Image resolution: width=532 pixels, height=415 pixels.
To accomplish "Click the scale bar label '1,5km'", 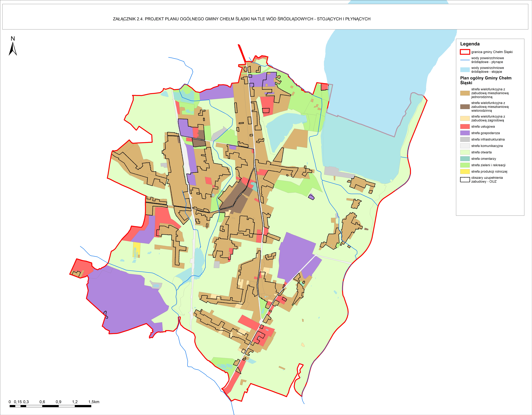I will point(94,402).
